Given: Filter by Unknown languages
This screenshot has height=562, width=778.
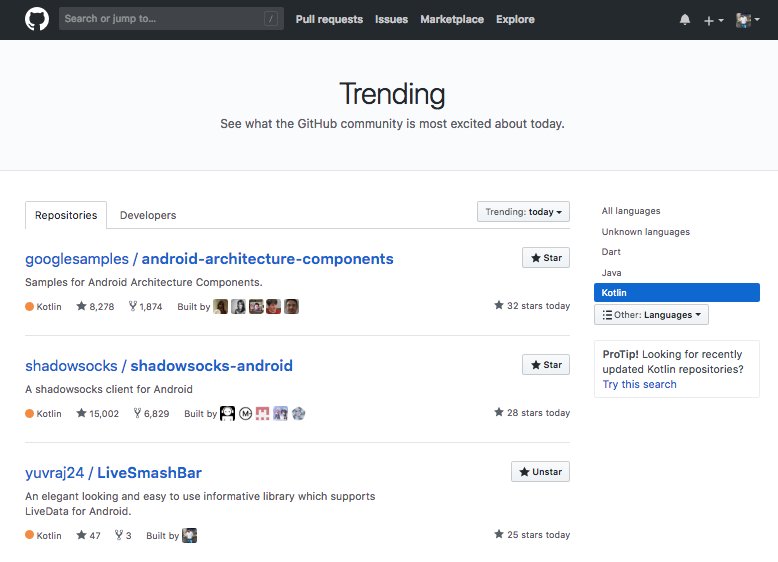Looking at the screenshot, I should [x=646, y=232].
